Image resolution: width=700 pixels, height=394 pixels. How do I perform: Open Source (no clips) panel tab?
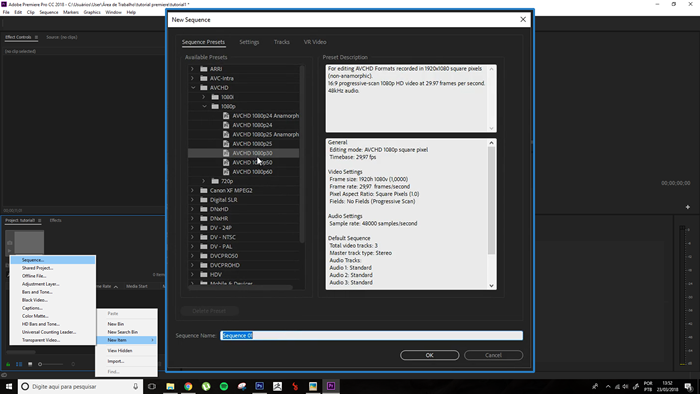pos(62,37)
